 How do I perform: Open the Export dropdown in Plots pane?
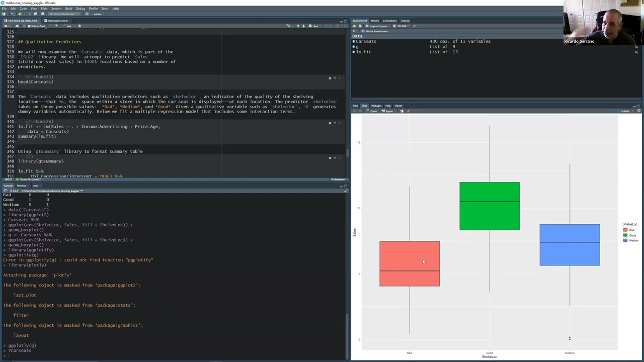click(x=389, y=111)
